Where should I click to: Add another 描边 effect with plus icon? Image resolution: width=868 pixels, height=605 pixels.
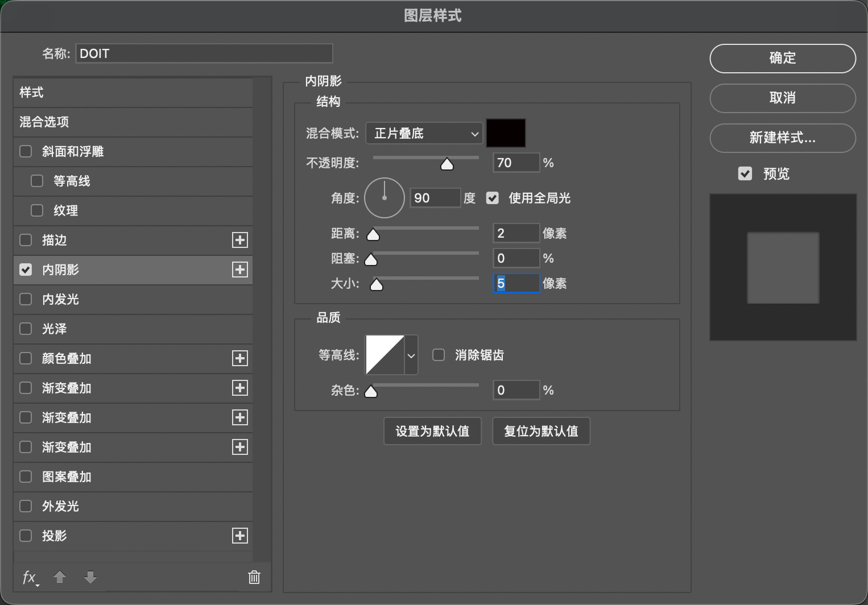pyautogui.click(x=240, y=240)
